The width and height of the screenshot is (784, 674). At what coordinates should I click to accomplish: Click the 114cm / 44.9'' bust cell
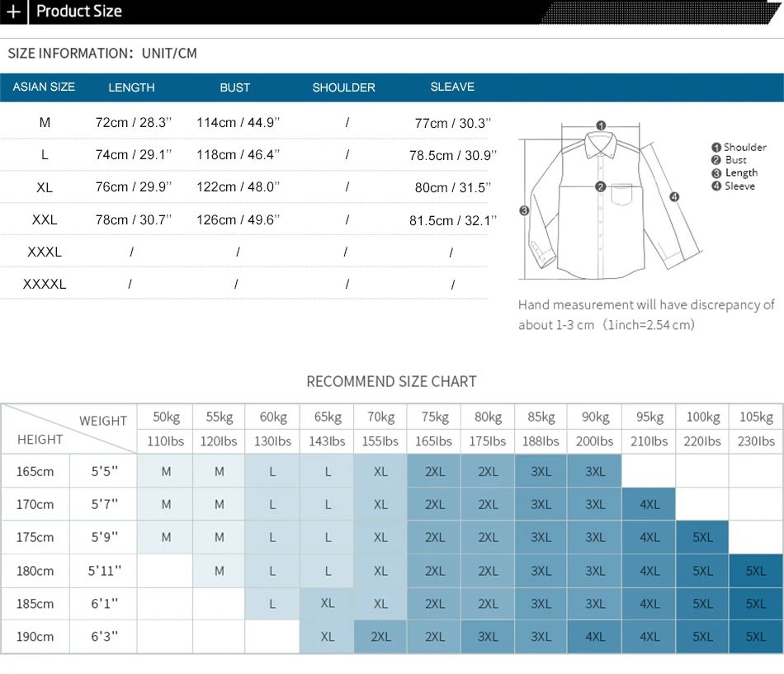click(238, 122)
